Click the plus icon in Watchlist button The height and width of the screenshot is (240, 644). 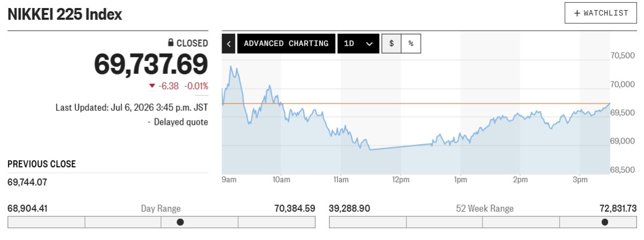click(x=577, y=13)
